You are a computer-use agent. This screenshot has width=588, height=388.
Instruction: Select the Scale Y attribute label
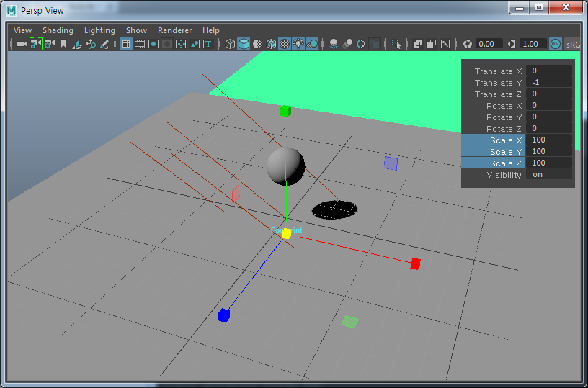click(x=493, y=152)
